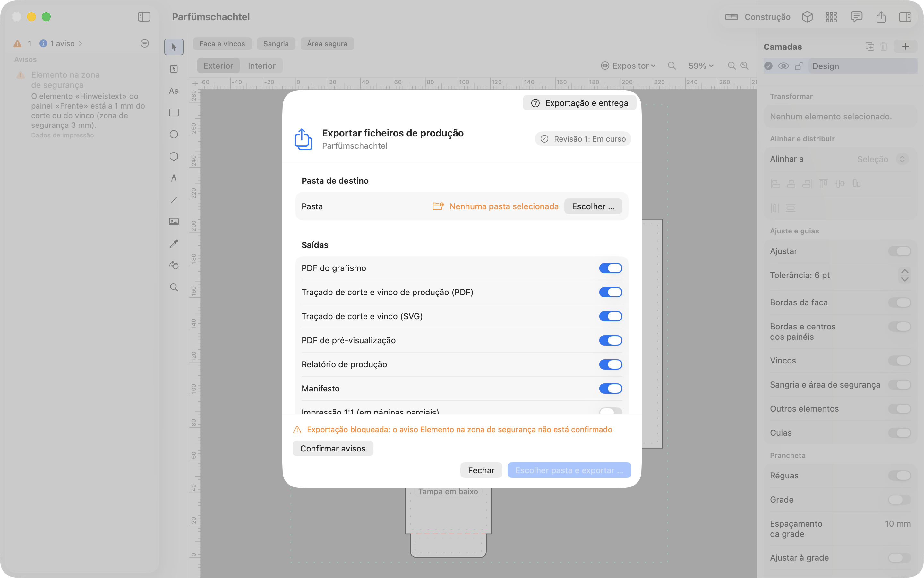Toggle Relatório de produção output
Image resolution: width=924 pixels, height=578 pixels.
(x=610, y=364)
